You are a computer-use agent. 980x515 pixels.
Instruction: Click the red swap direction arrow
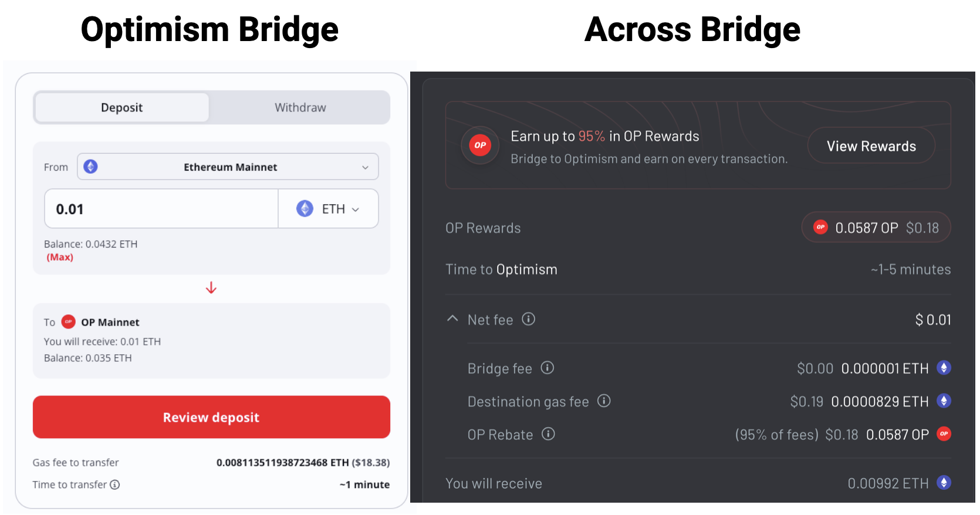211,288
